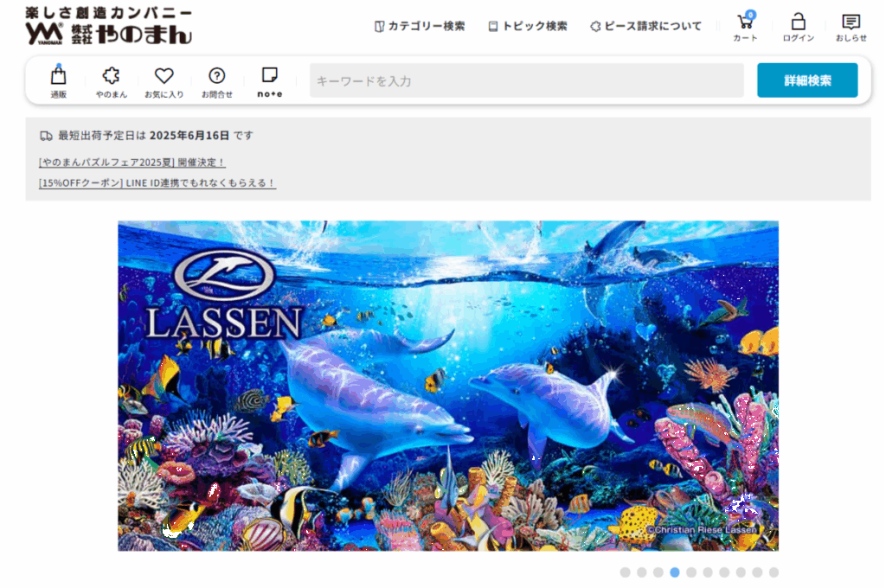This screenshot has width=886, height=588.
Task: Open the note icon link
Action: 270,82
